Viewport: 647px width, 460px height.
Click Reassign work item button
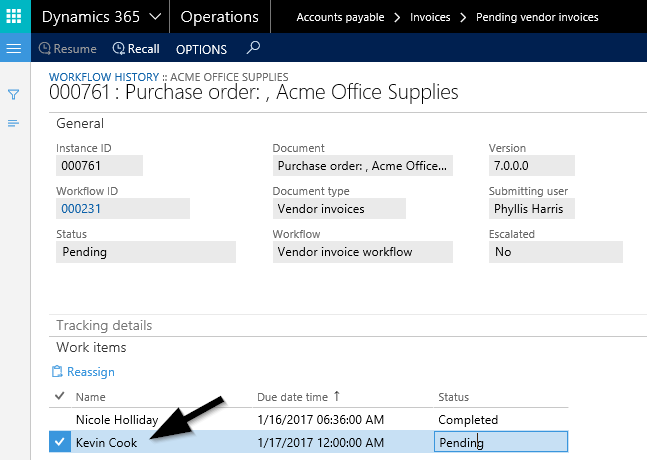(x=83, y=372)
